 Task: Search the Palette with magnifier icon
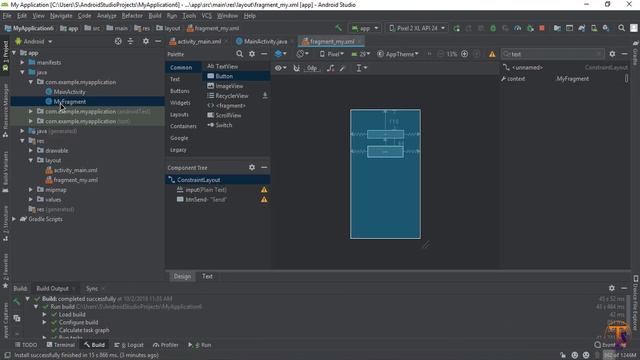(x=240, y=54)
